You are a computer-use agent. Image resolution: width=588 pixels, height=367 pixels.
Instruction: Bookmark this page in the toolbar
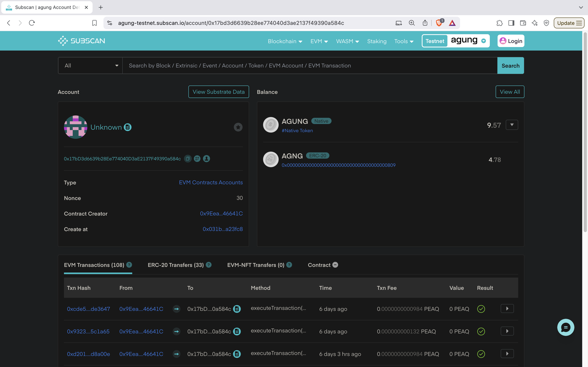(x=94, y=23)
